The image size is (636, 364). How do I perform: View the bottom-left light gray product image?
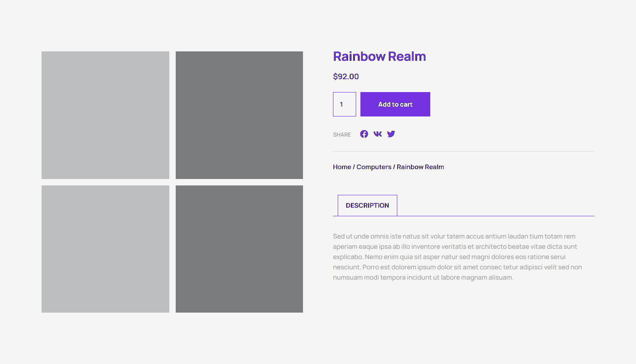coord(105,249)
